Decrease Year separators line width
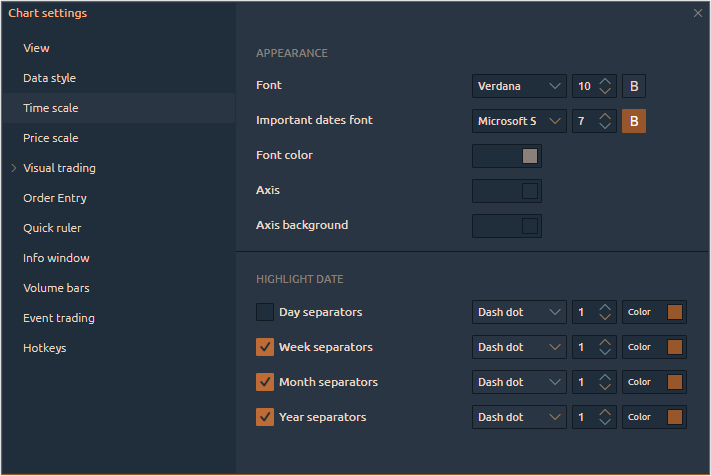The height and width of the screenshot is (476, 711). pos(605,423)
